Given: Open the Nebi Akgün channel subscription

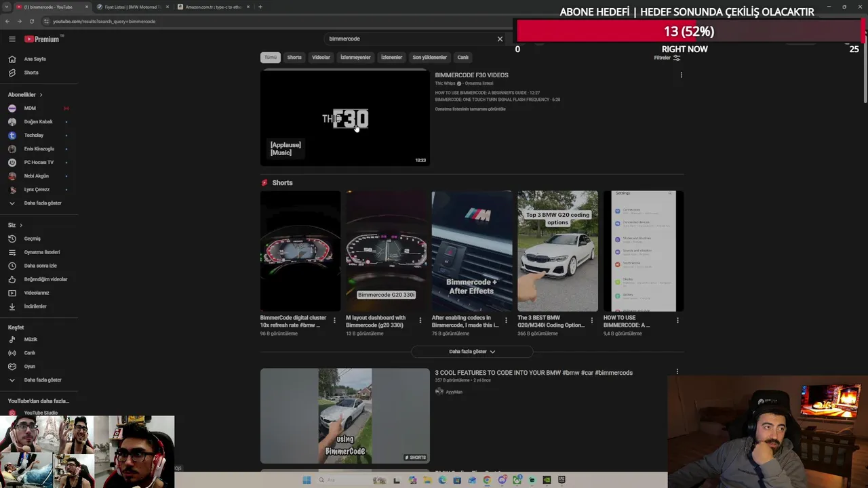Looking at the screenshot, I should tap(37, 176).
